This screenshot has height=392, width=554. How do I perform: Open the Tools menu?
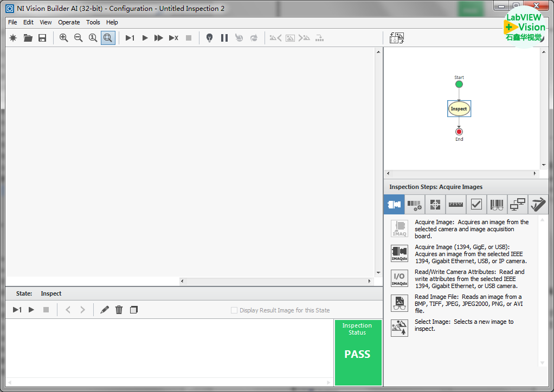pyautogui.click(x=93, y=22)
